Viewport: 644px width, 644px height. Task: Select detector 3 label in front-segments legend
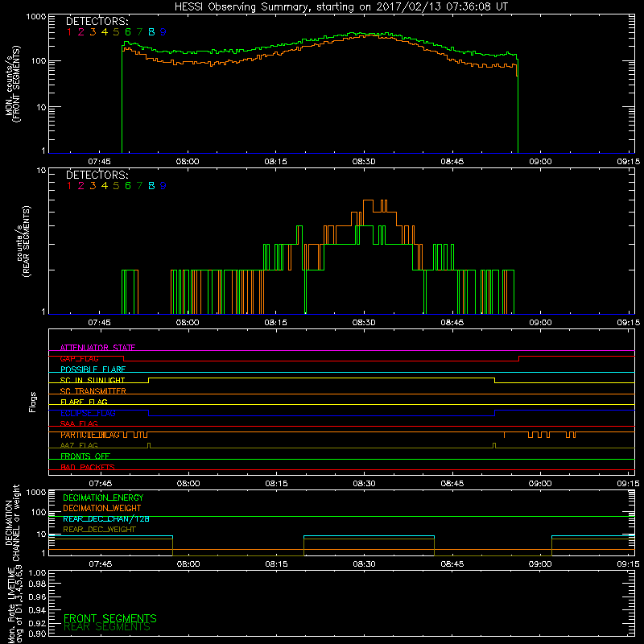click(93, 32)
